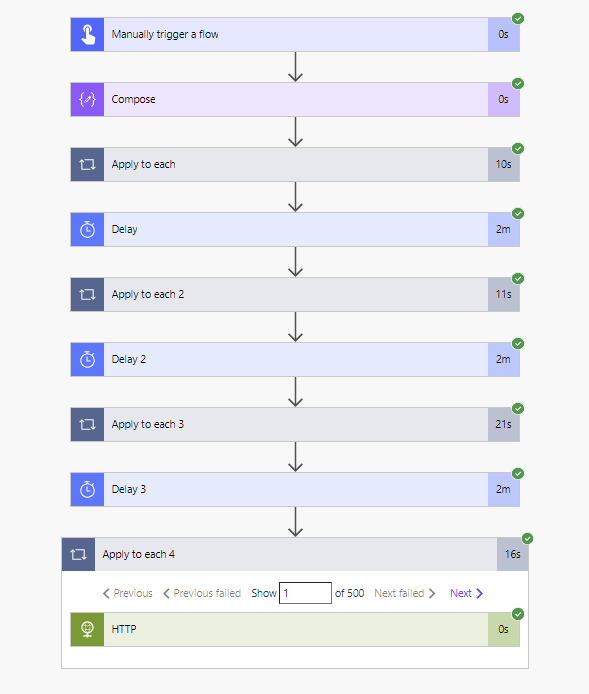Click the HTTP globe icon
Viewport: 589px width, 694px height.
[87, 629]
